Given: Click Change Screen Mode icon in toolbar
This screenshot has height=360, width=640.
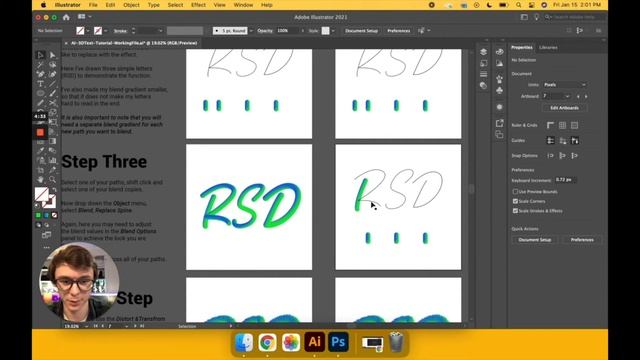Looking at the screenshot, I should (x=47, y=235).
